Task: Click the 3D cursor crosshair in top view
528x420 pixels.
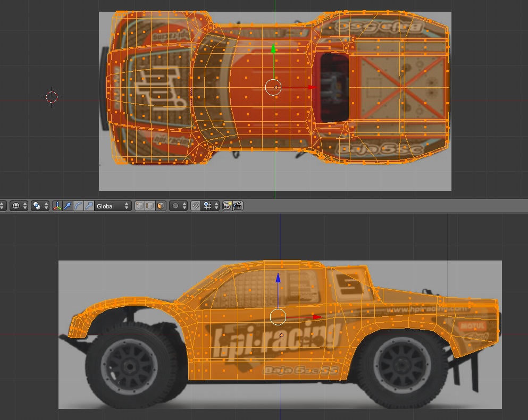Action: 52,97
